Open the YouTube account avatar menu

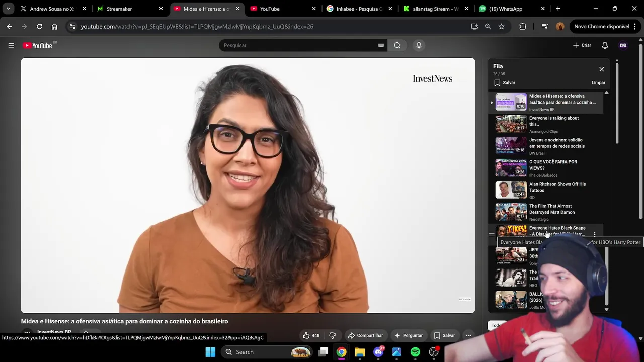(x=623, y=45)
